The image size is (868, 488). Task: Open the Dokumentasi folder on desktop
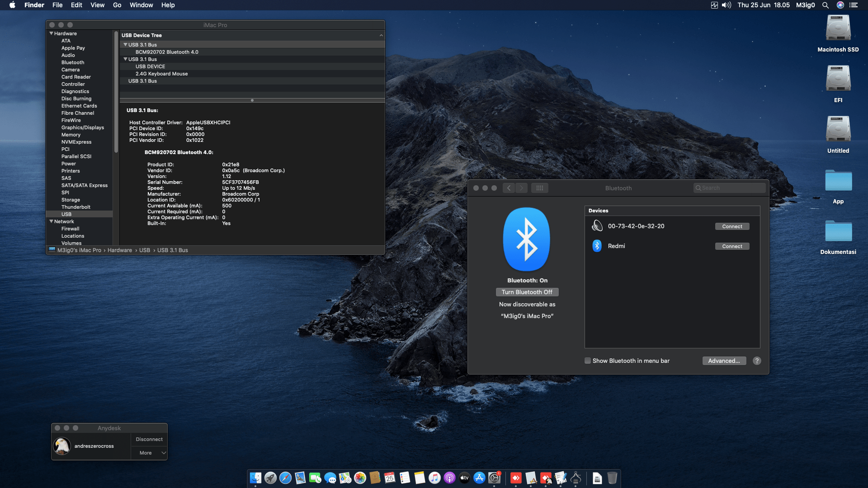tap(838, 232)
